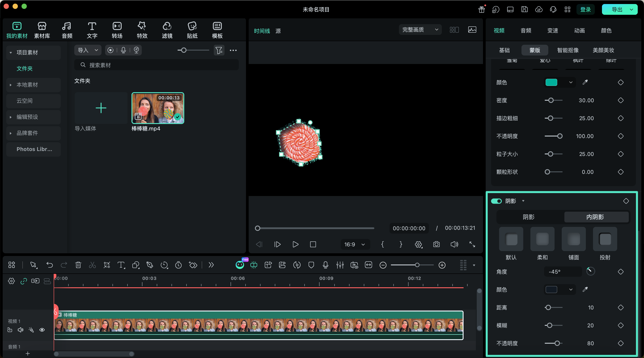Switch to the 动画 tab
The width and height of the screenshot is (644, 358).
coord(579,30)
